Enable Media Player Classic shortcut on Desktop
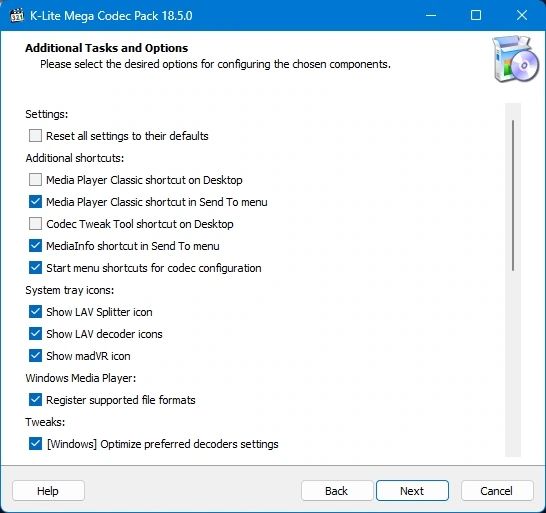 35,180
